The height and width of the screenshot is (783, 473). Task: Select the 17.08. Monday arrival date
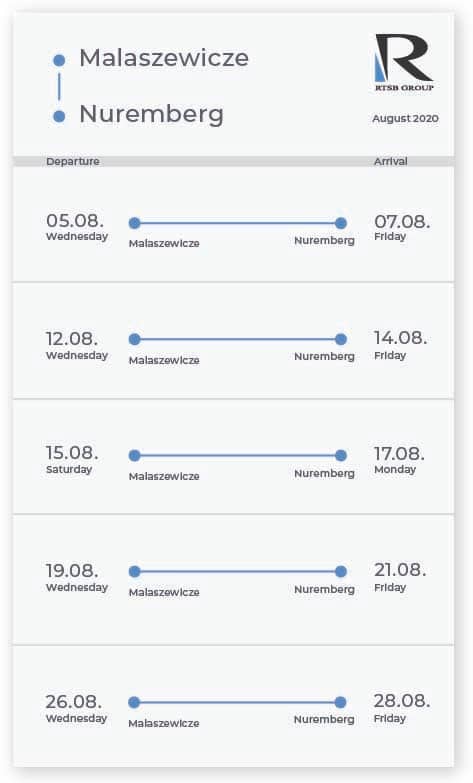400,459
